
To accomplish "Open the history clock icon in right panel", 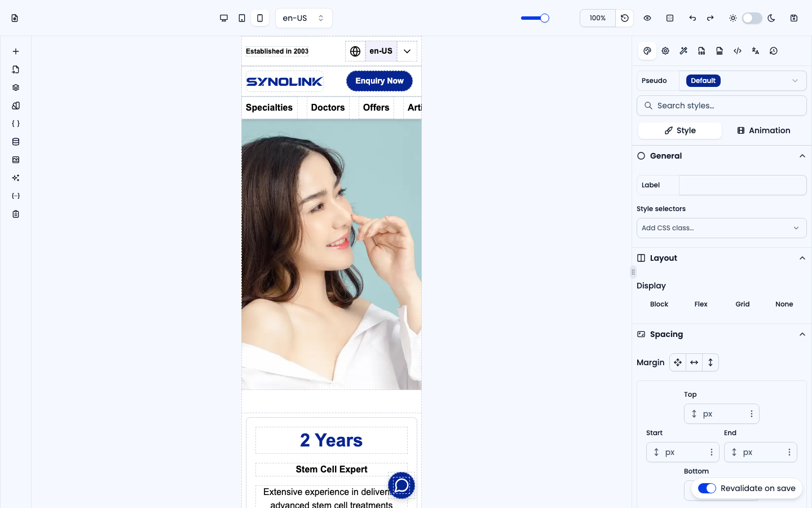I will tap(774, 51).
